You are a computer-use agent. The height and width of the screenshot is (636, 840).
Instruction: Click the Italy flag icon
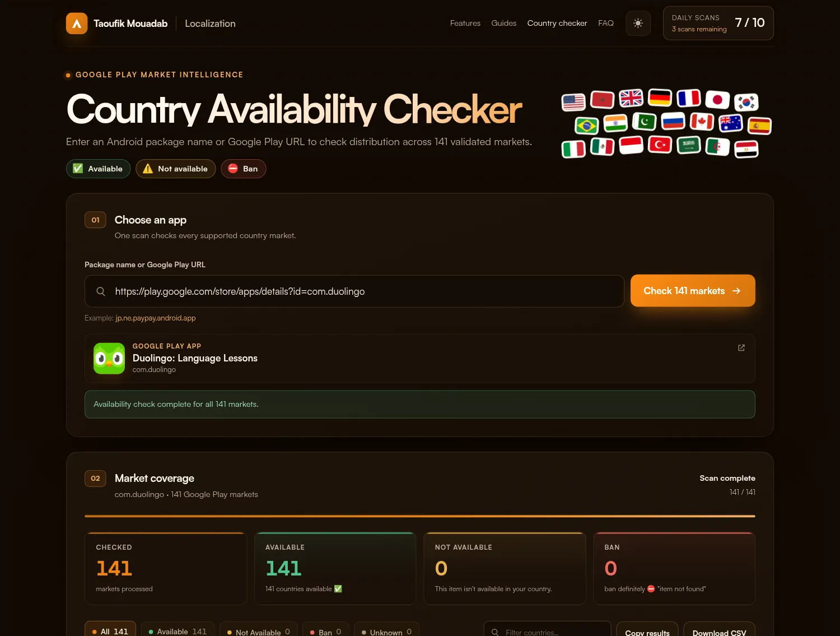(x=573, y=149)
